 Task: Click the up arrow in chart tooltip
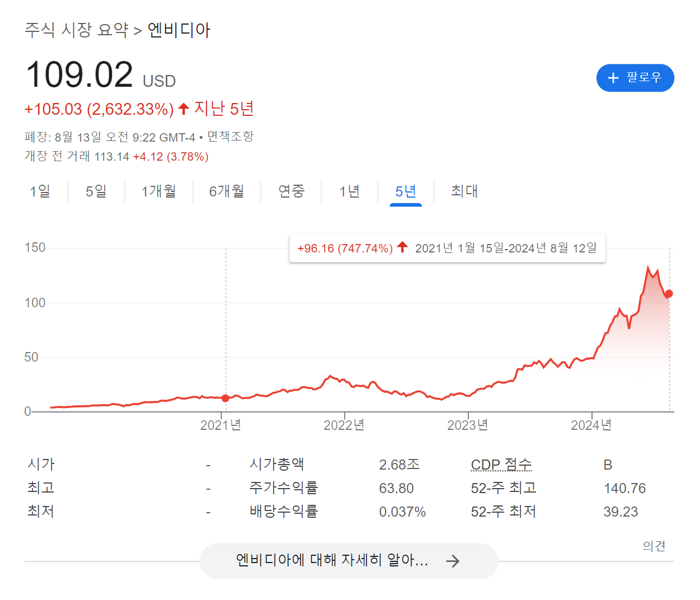point(402,247)
